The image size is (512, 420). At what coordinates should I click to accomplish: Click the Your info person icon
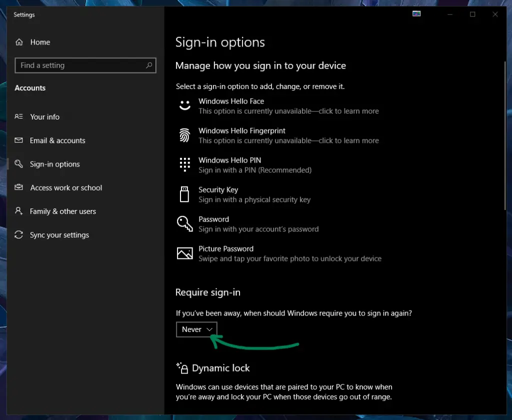(x=18, y=116)
